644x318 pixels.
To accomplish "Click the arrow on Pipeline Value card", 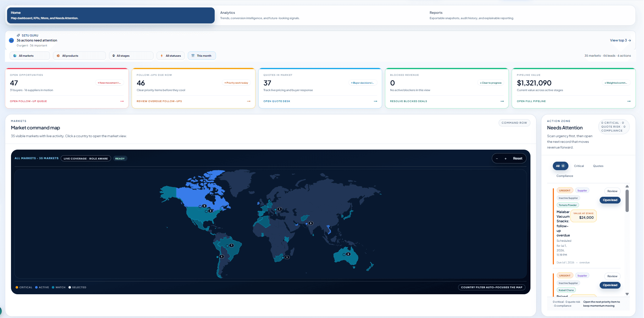I will [629, 101].
